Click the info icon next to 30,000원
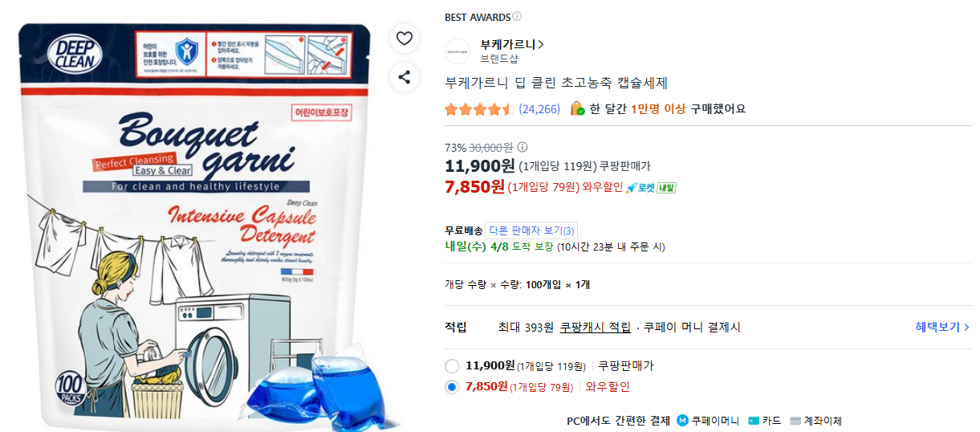Screen dimensions: 980x432 pyautogui.click(x=523, y=147)
